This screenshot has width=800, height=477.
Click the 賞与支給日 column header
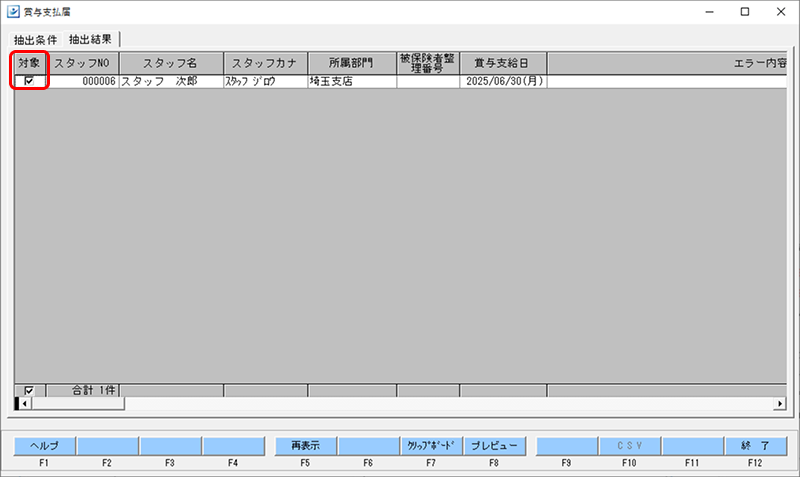(503, 63)
